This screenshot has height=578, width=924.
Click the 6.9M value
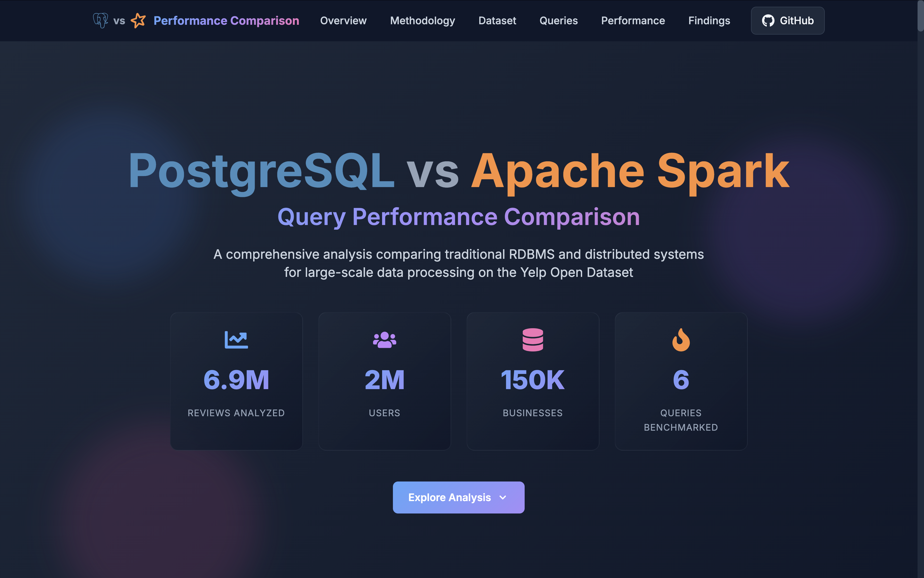tap(236, 380)
